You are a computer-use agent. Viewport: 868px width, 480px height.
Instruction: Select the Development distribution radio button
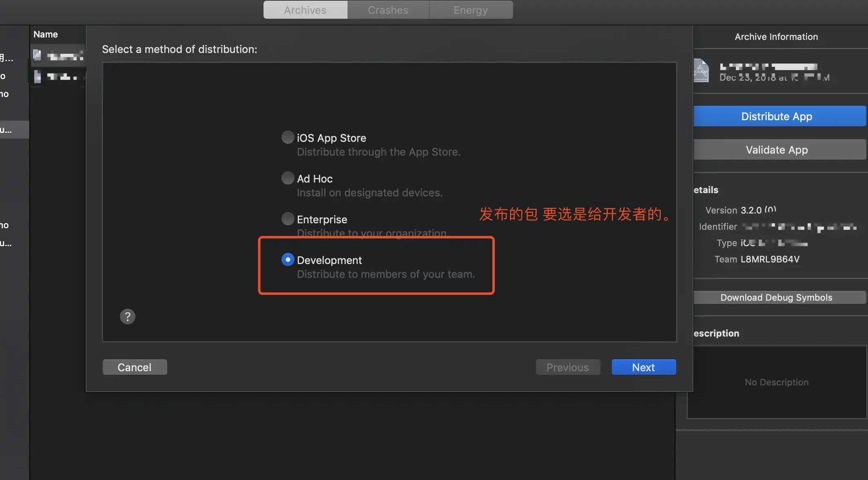click(x=288, y=260)
